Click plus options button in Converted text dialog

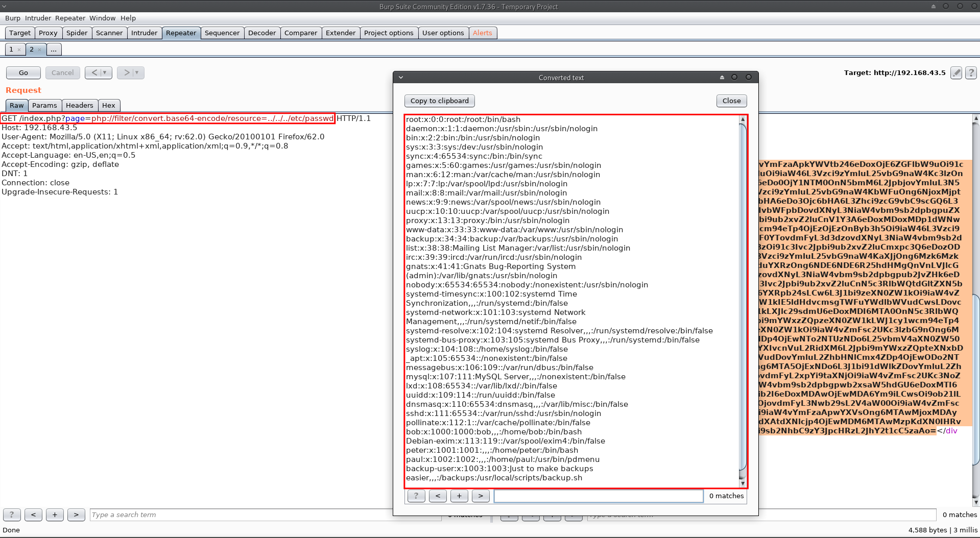(x=459, y=496)
